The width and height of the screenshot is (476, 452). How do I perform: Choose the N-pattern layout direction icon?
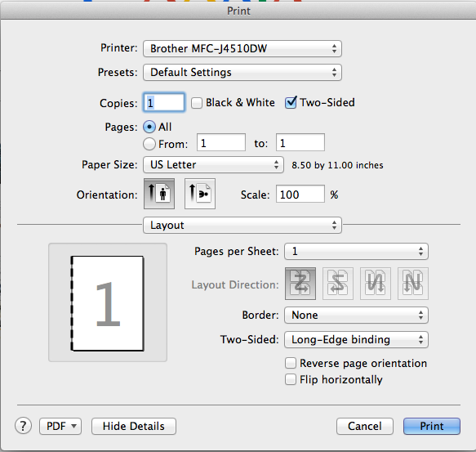413,284
